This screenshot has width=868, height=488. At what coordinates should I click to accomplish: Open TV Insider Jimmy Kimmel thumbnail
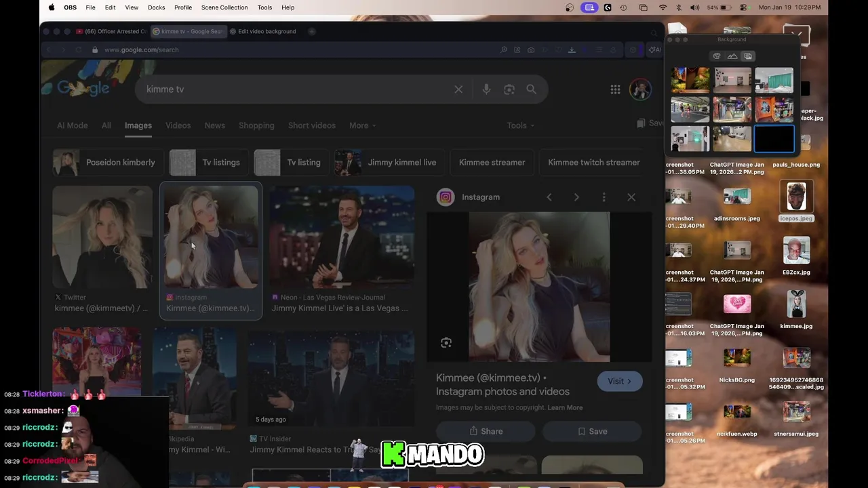click(331, 380)
